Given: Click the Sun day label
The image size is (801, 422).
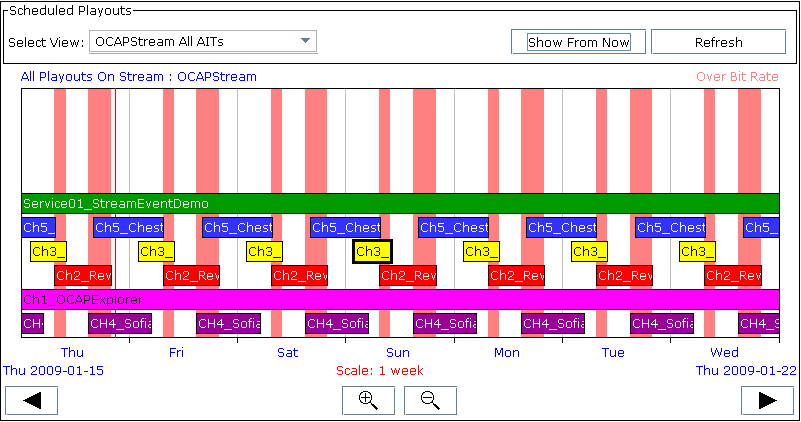Looking at the screenshot, I should coord(398,353).
